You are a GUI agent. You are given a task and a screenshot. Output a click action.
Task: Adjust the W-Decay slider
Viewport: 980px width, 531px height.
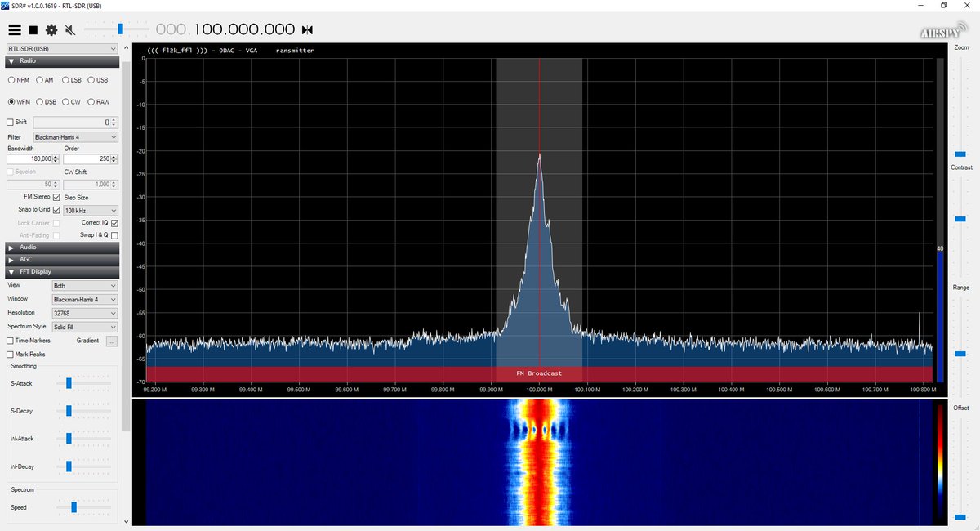point(69,466)
